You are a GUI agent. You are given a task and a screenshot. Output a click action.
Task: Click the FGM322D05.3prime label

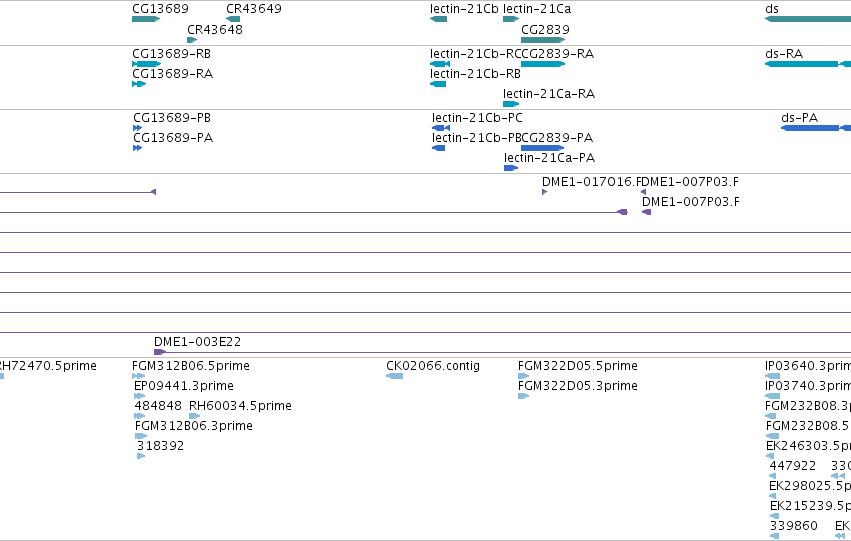click(x=578, y=386)
